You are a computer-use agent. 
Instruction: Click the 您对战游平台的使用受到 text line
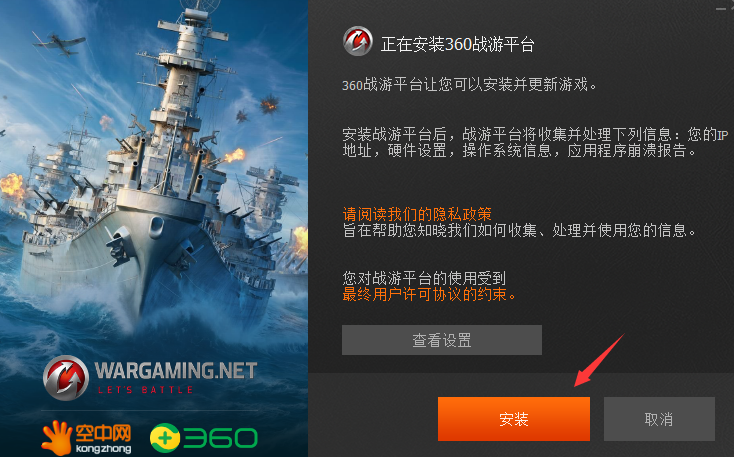(424, 278)
